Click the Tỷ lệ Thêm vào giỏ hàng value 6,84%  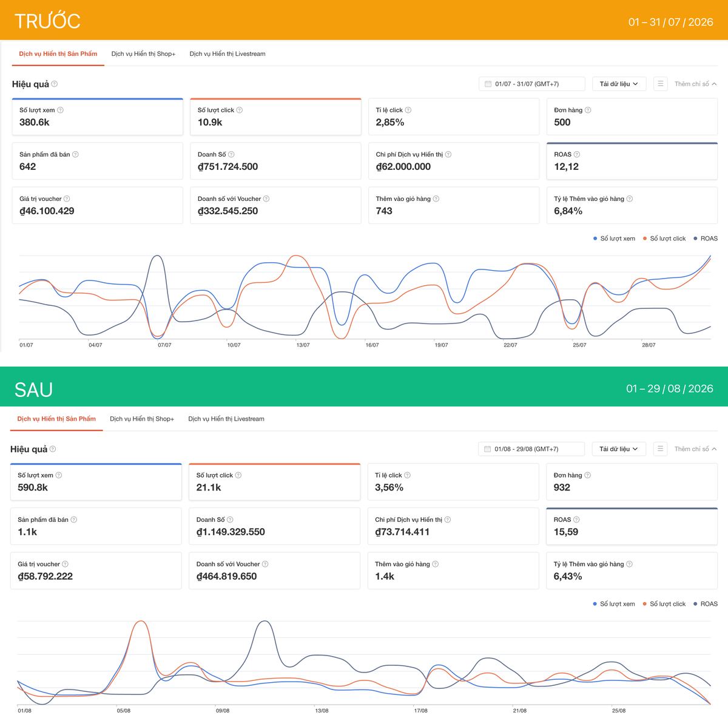point(568,211)
